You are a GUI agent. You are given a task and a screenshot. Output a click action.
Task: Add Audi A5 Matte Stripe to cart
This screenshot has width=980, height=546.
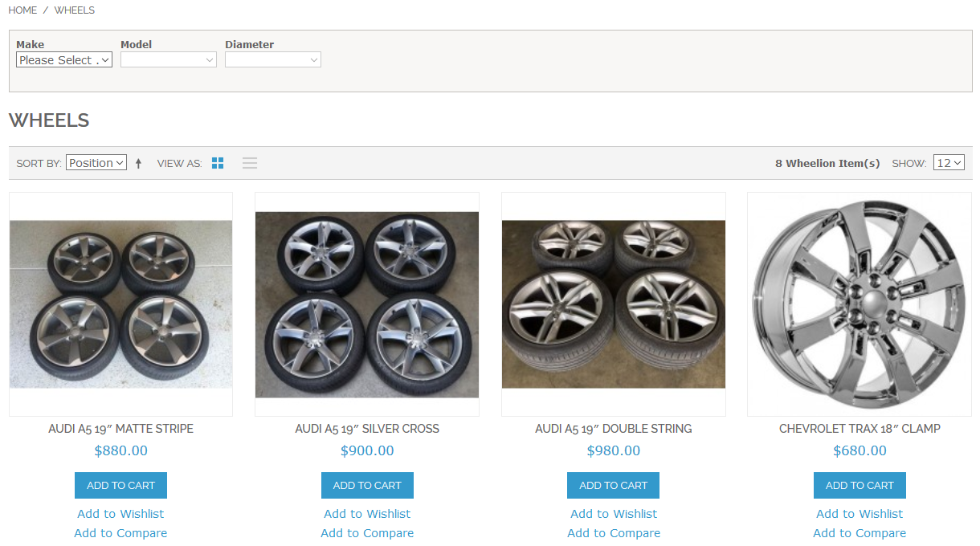coord(120,485)
